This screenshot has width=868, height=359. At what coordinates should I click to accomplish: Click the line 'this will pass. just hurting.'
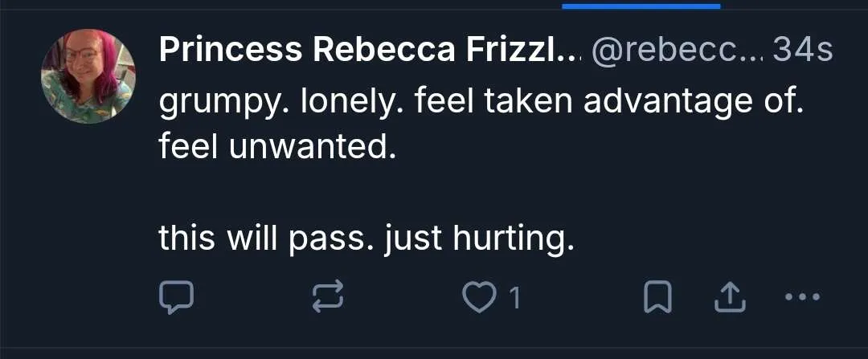366,239
